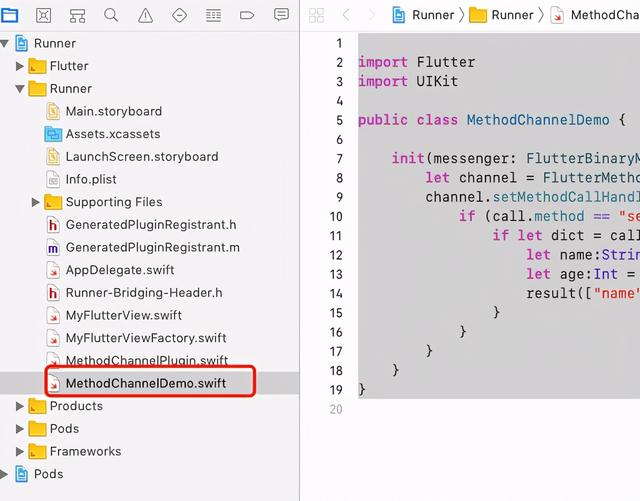Expand the Products folder

19,406
